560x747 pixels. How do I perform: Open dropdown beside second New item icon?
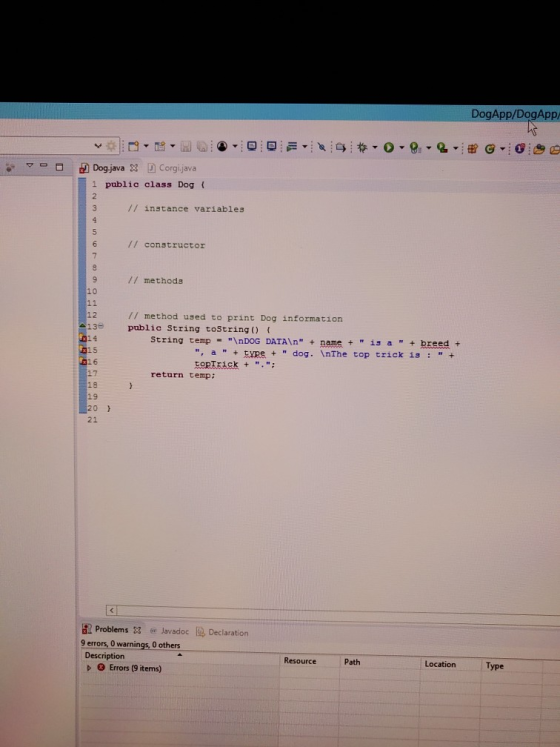(x=173, y=146)
